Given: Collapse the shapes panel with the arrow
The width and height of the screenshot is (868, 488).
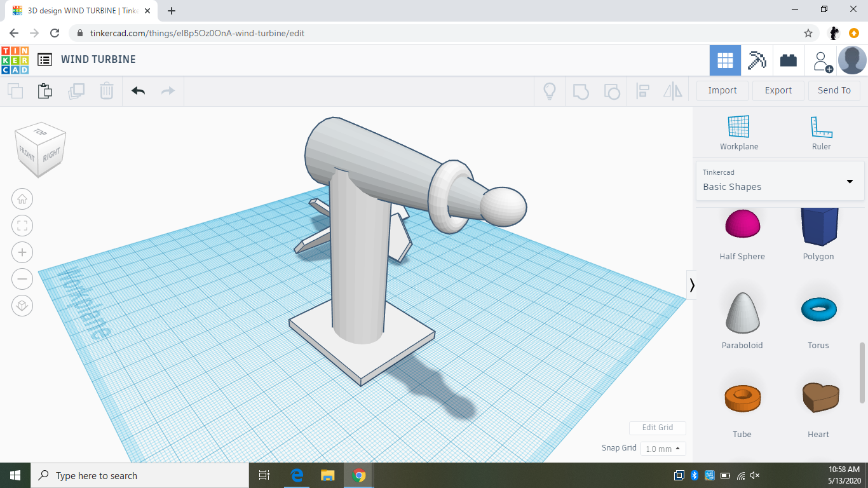Looking at the screenshot, I should (x=692, y=285).
